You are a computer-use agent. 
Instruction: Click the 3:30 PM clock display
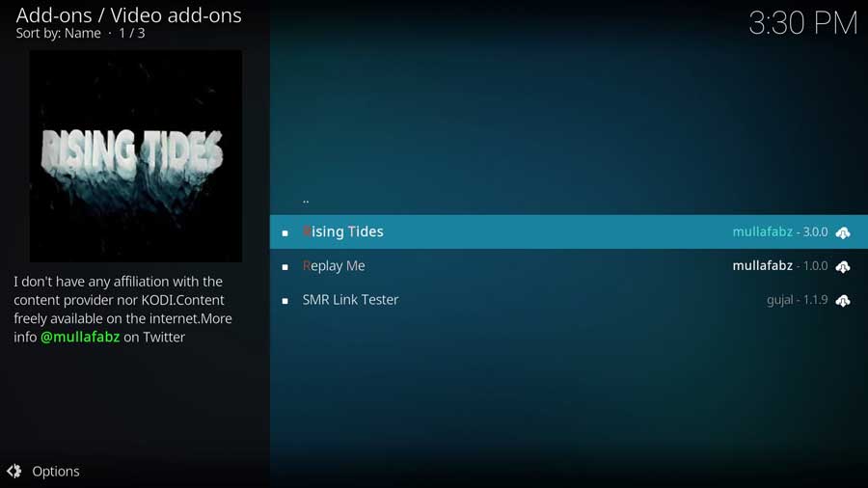coord(803,23)
